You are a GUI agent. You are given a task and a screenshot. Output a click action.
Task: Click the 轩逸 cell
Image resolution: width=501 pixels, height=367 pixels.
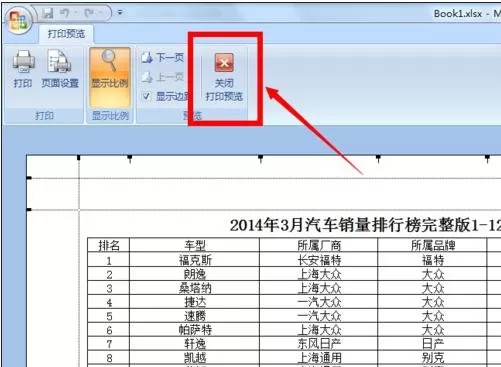pos(195,344)
